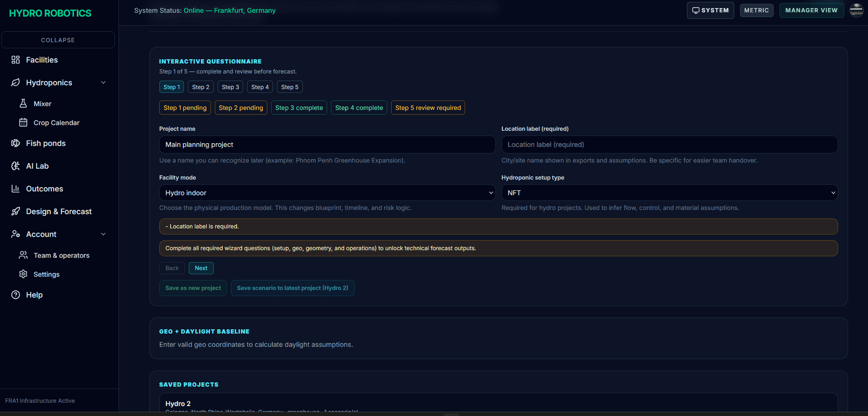Click the GEO + DAYLIGHT BASELINE heading

(x=204, y=332)
